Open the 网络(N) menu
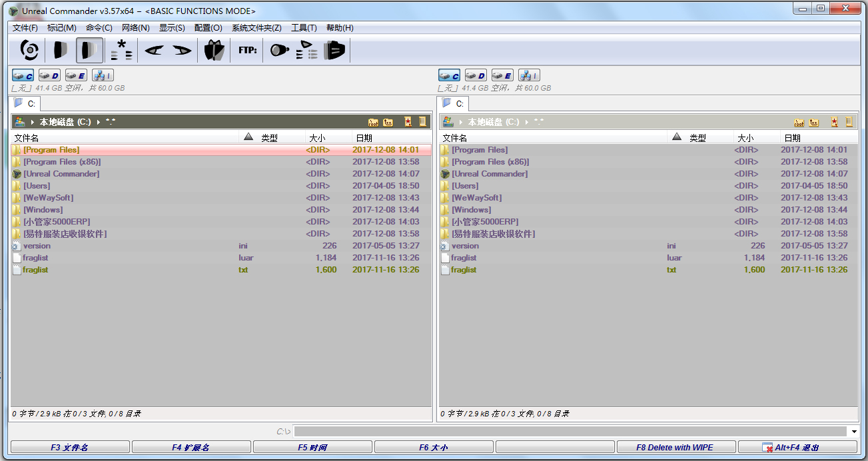868x461 pixels. pos(136,28)
